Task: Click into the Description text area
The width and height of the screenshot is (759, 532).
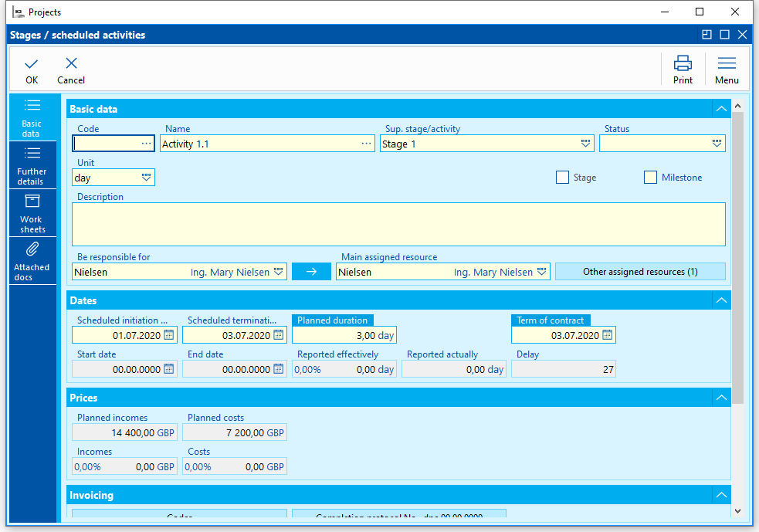Action: tap(398, 224)
